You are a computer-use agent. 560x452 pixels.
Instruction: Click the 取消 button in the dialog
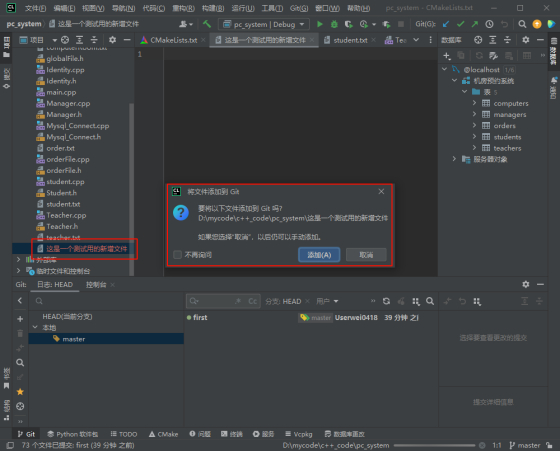pos(366,255)
